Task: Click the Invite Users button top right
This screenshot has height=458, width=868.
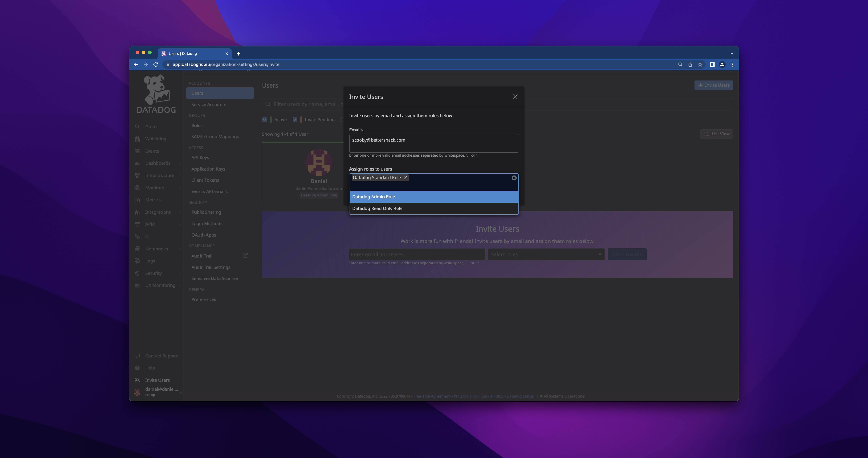Action: pos(714,85)
